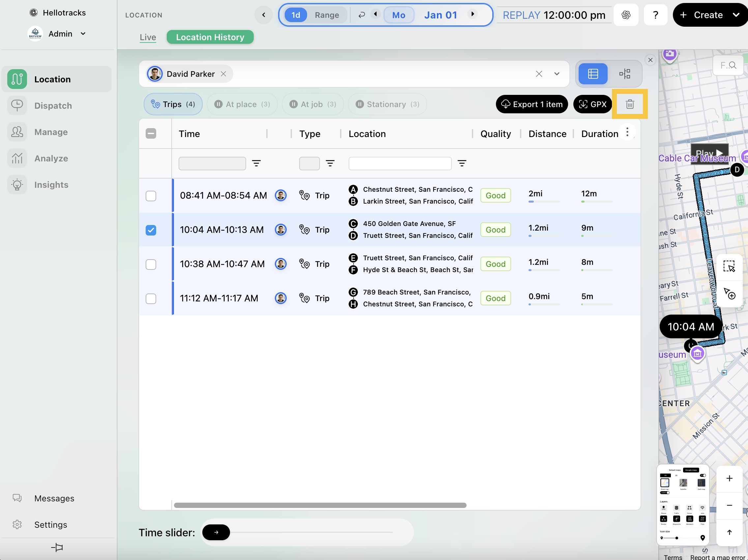Click the sidebar pin icon
This screenshot has height=560, width=748.
57,547
